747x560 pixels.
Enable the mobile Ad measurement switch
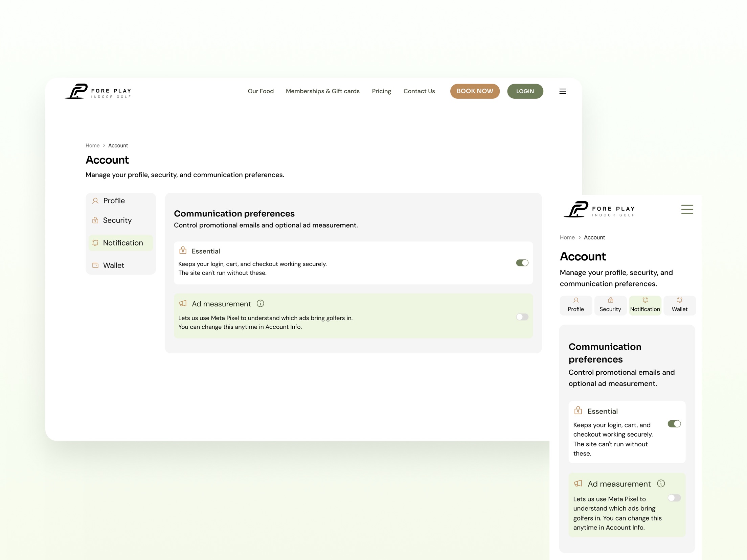(x=674, y=498)
